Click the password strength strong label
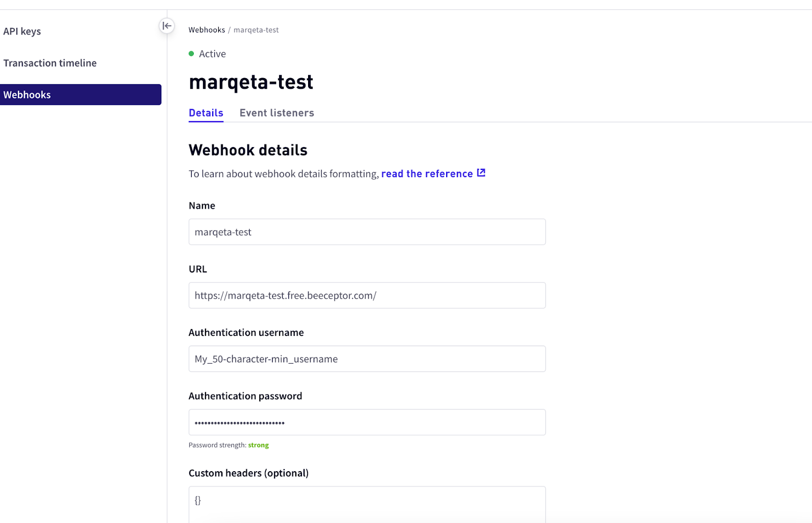Viewport: 812px width, 523px height. pyautogui.click(x=258, y=445)
